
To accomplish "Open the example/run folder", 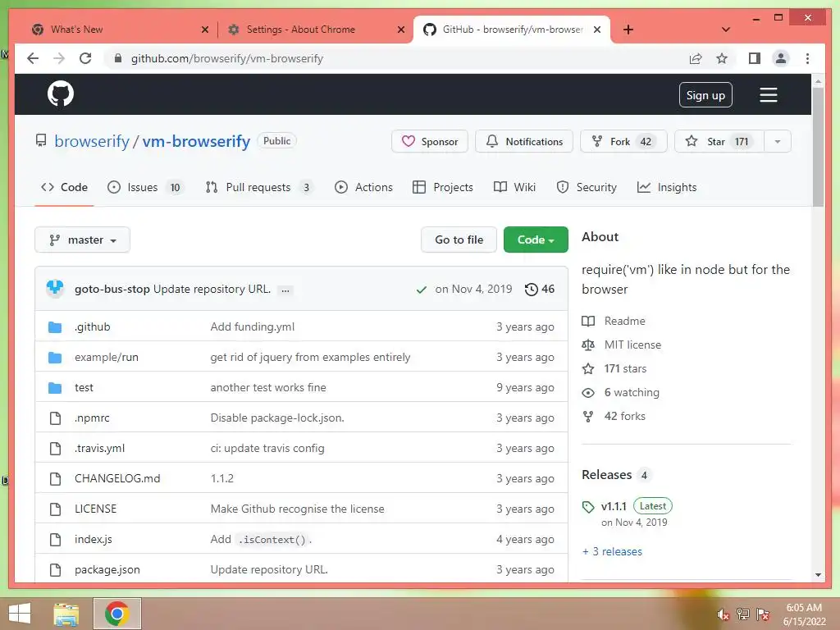I will pos(107,358).
